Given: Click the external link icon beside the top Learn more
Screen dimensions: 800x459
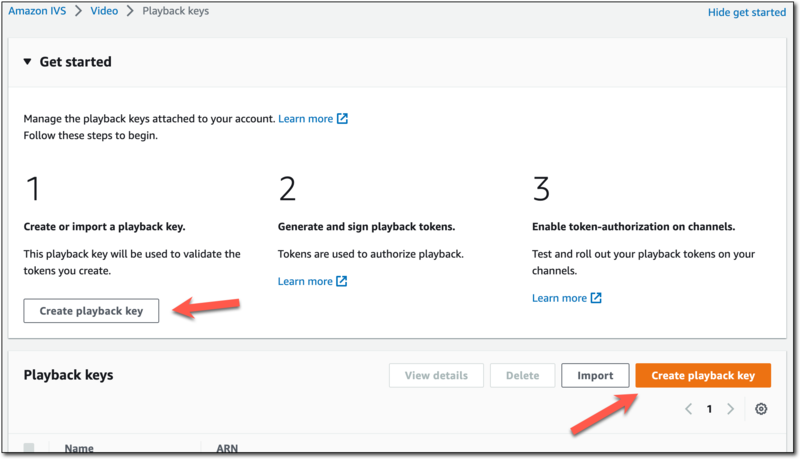Looking at the screenshot, I should click(342, 118).
